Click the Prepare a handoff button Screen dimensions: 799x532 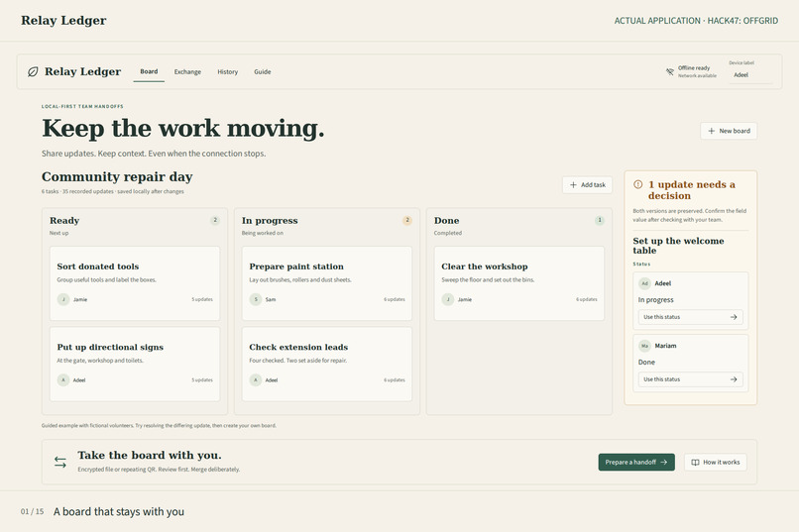[x=636, y=463]
